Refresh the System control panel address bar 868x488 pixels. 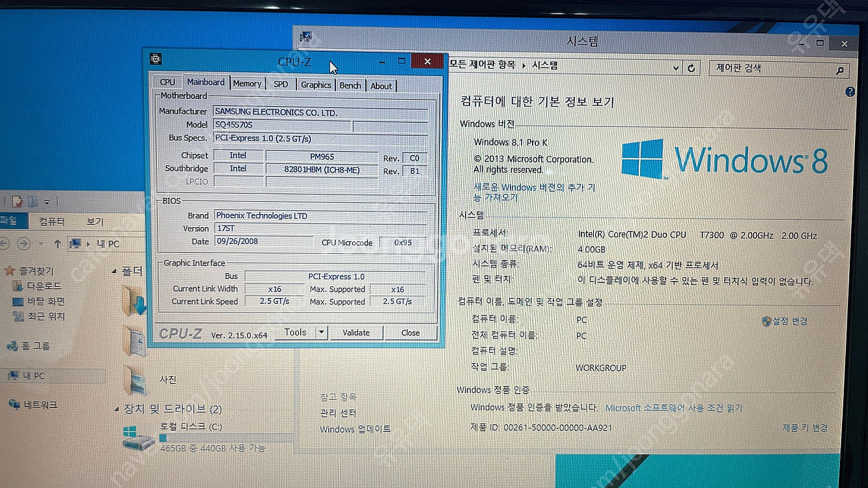691,68
